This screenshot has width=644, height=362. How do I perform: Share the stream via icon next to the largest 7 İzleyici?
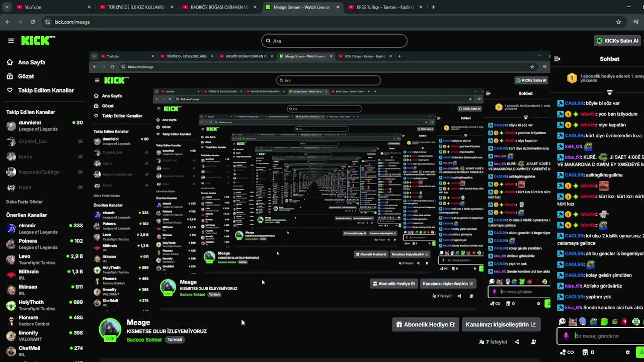click(517, 342)
